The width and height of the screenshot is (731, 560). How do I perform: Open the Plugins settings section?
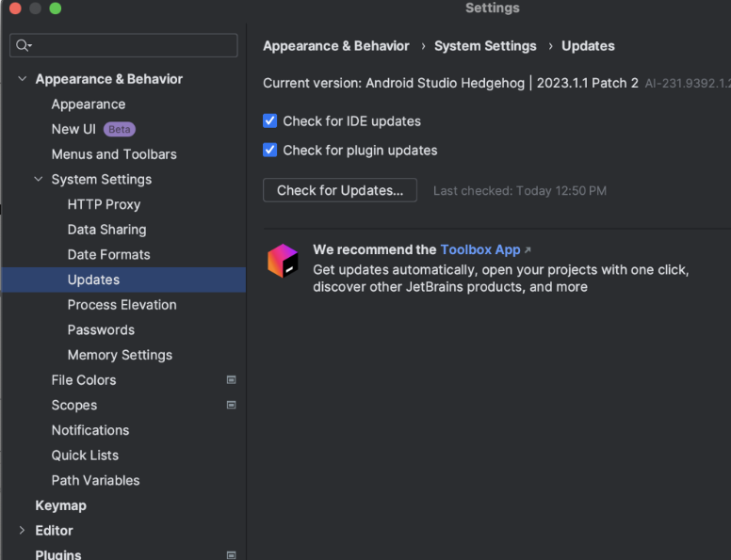58,554
